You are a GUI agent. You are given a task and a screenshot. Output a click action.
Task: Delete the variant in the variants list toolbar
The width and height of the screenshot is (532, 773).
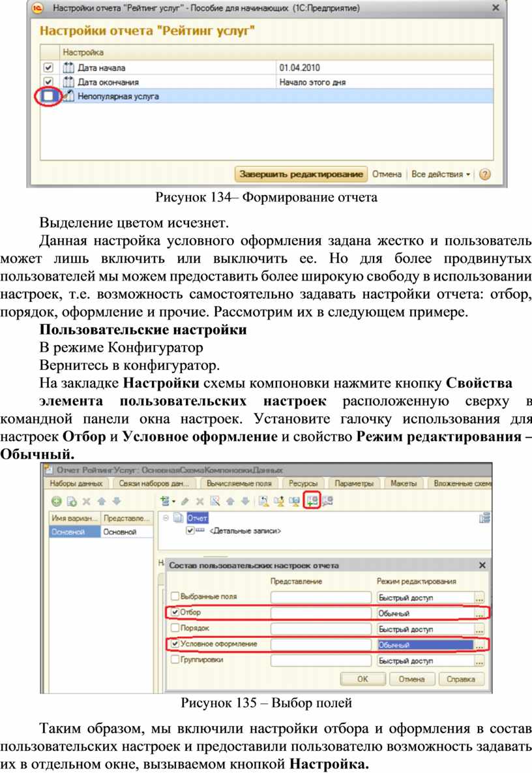coord(87,502)
